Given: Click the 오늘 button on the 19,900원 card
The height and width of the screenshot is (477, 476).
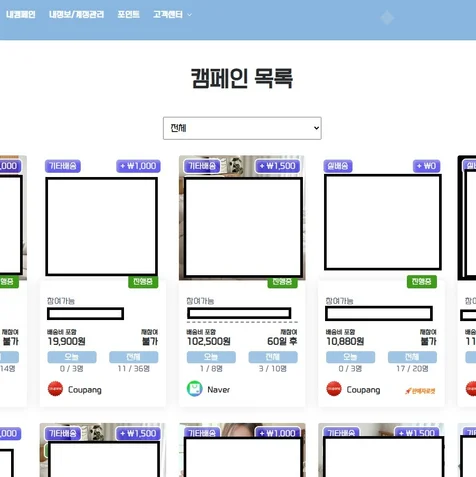Looking at the screenshot, I should pyautogui.click(x=72, y=357).
